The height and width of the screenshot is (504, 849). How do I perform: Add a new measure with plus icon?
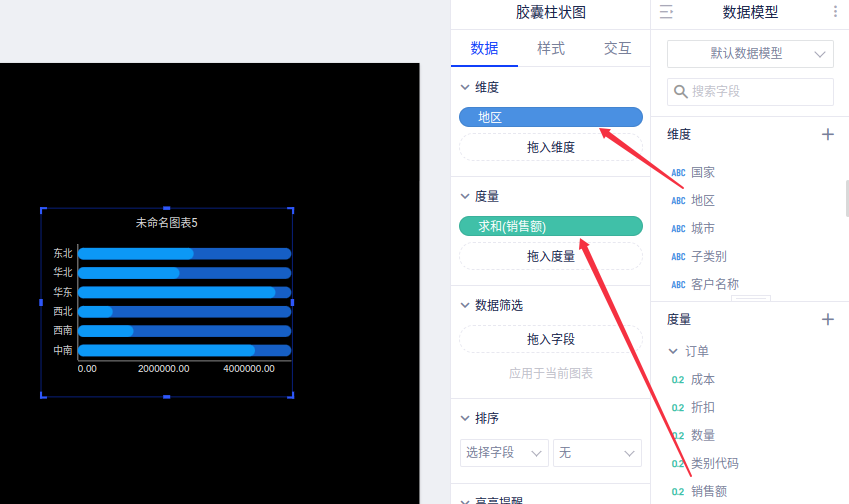coord(827,319)
